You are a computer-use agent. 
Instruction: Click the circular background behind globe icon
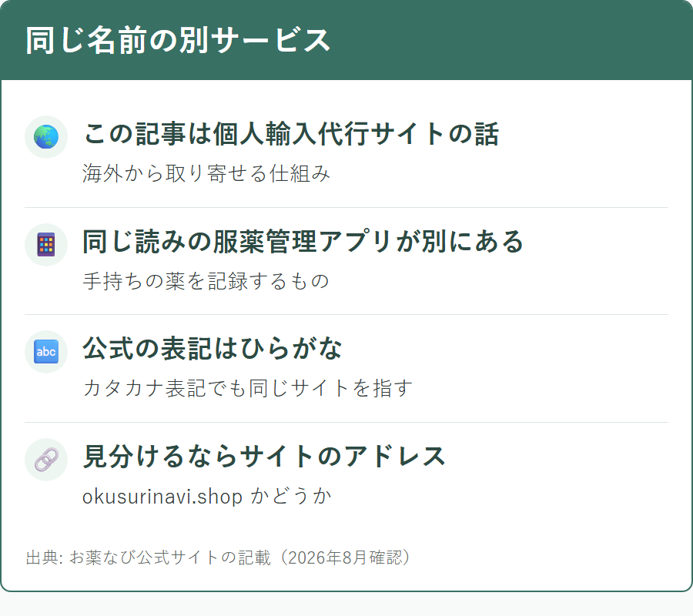point(46,137)
